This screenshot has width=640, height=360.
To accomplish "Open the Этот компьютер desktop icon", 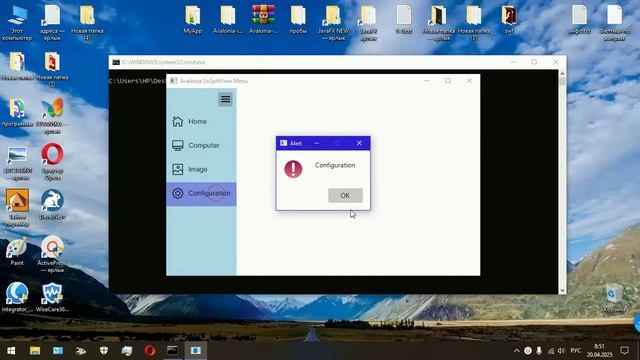I will 17,22.
